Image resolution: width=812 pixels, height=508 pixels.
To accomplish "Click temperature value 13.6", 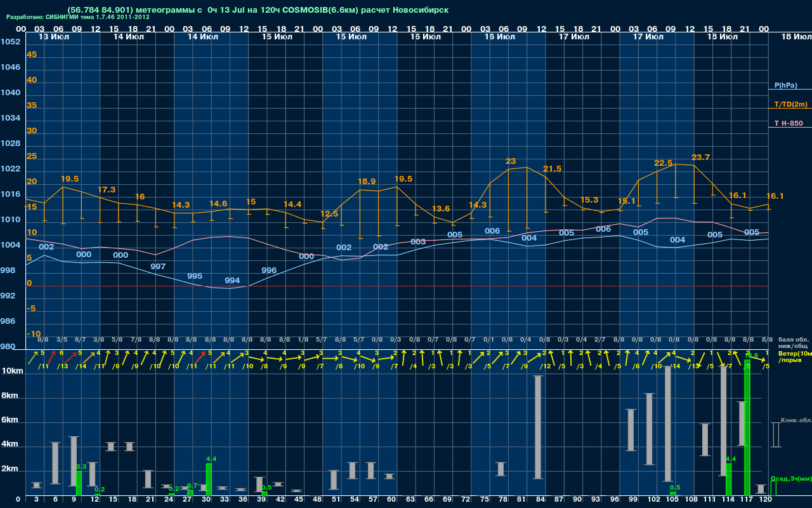I will [440, 208].
